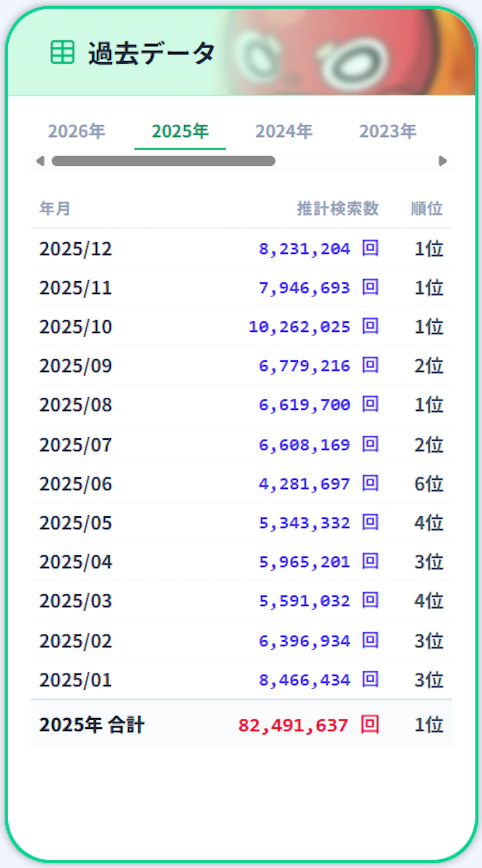Image resolution: width=482 pixels, height=868 pixels.
Task: Select the 2025年 tab
Action: [180, 131]
